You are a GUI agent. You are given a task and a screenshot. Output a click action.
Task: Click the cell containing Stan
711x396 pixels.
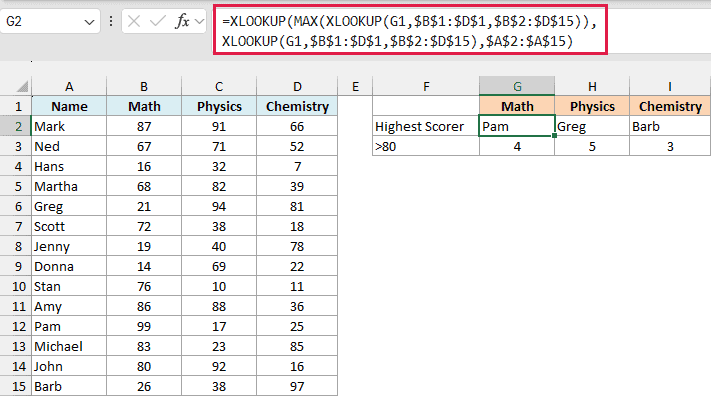point(69,286)
